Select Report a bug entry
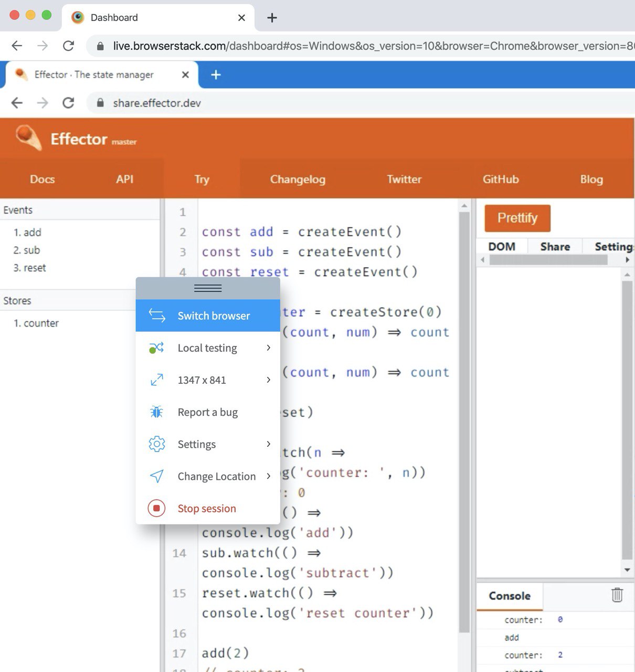Image resolution: width=635 pixels, height=672 pixels. pos(208,412)
